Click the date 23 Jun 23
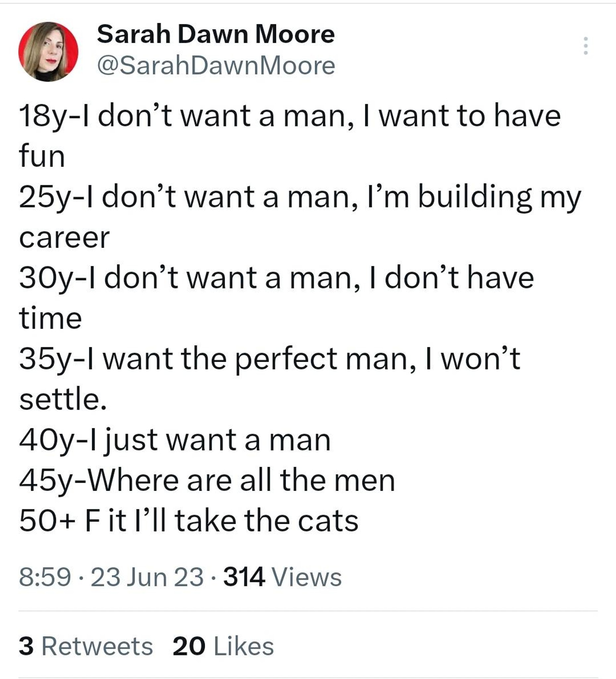 click(147, 577)
